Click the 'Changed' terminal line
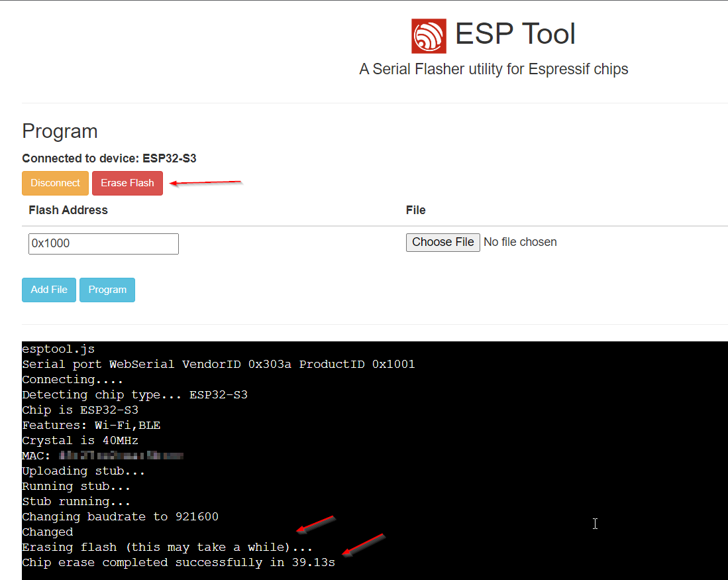Viewport: 728px width, 580px height. (x=48, y=532)
